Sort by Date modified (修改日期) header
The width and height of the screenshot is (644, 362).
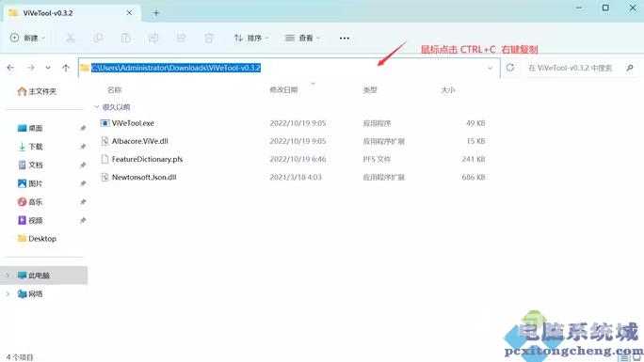click(x=283, y=89)
